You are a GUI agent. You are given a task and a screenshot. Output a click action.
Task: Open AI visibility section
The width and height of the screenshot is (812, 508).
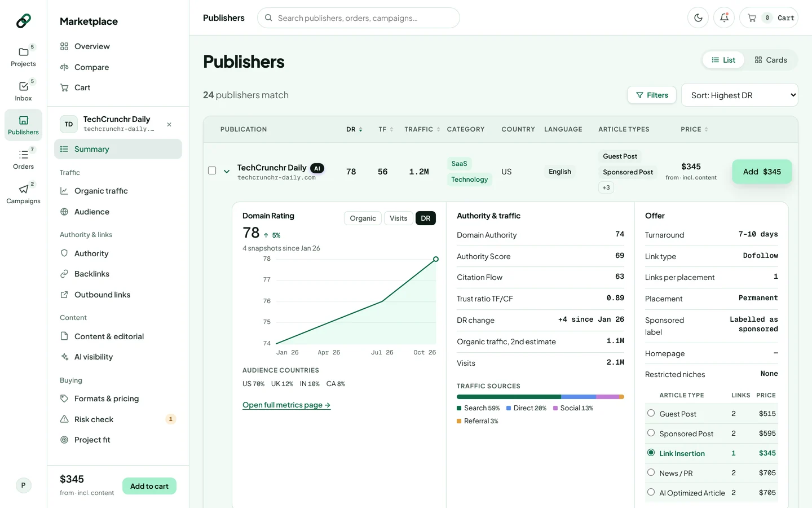coord(118,357)
